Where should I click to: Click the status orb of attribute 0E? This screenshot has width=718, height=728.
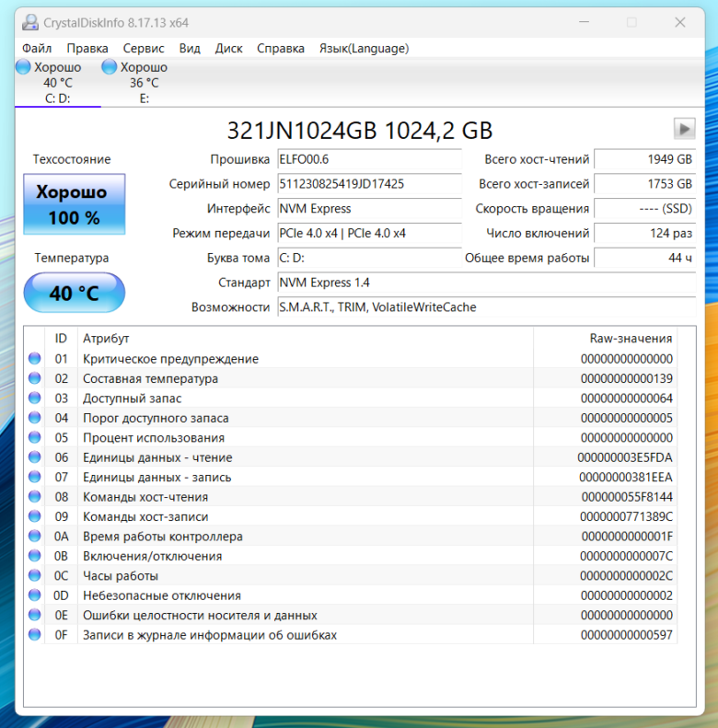point(34,615)
